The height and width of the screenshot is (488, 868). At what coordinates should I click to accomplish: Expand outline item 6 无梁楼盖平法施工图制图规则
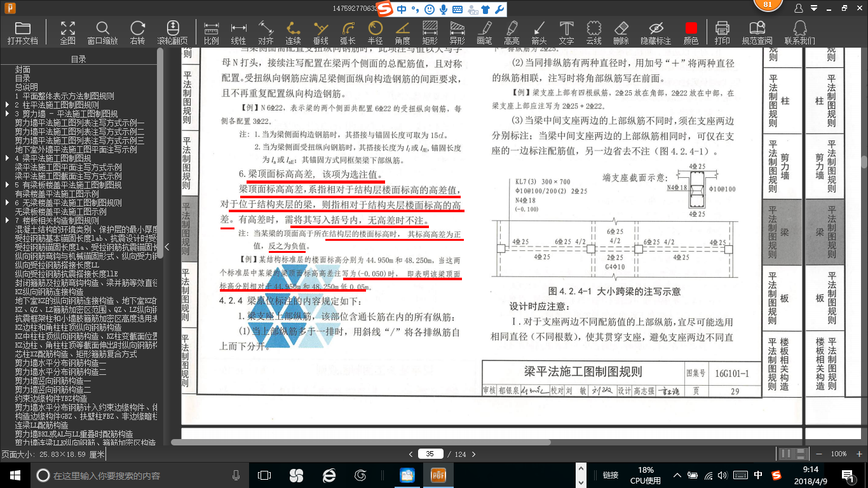(x=7, y=203)
